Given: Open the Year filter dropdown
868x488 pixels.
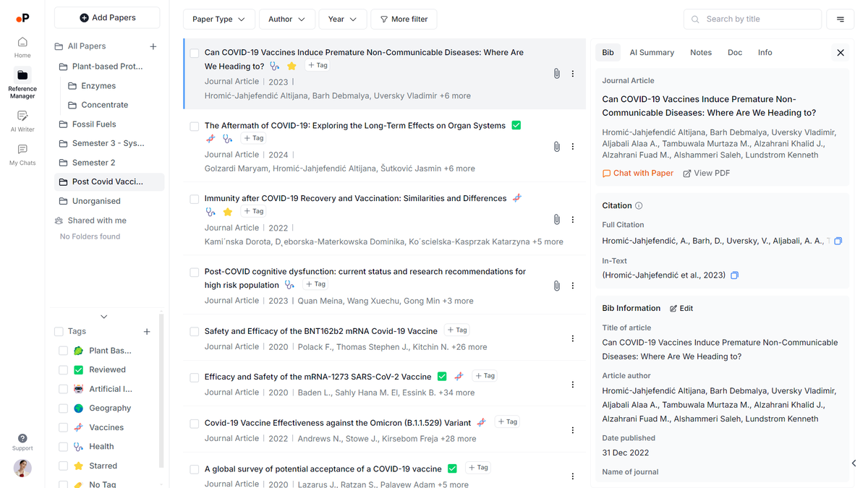Looking at the screenshot, I should 343,19.
